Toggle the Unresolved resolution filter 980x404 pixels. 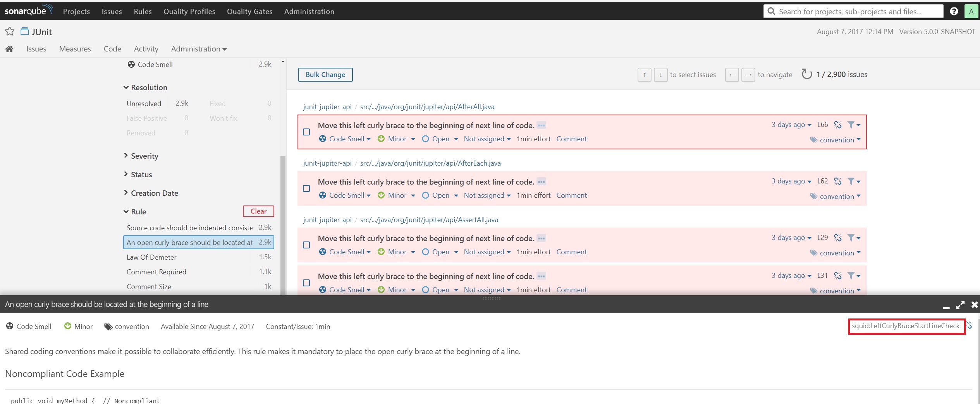[x=157, y=103]
